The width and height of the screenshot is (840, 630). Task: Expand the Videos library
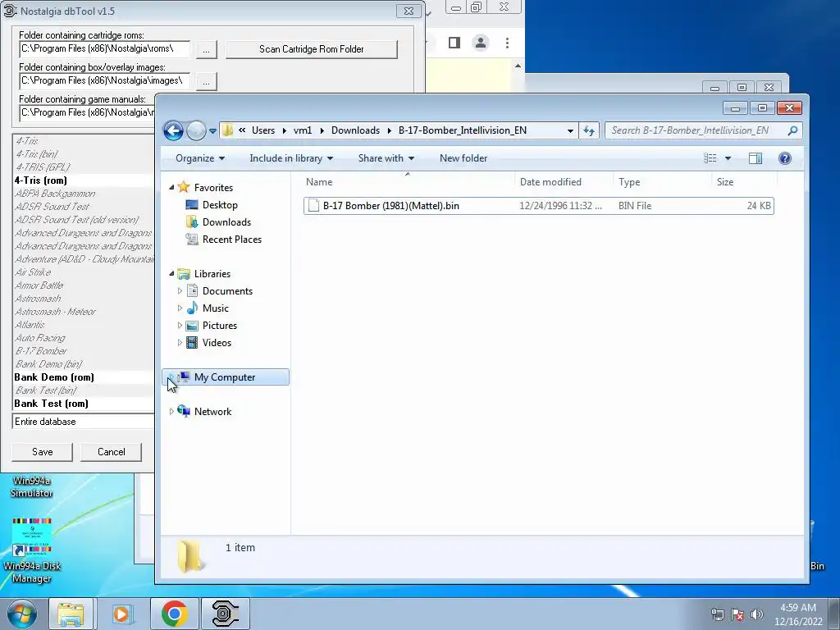click(180, 342)
